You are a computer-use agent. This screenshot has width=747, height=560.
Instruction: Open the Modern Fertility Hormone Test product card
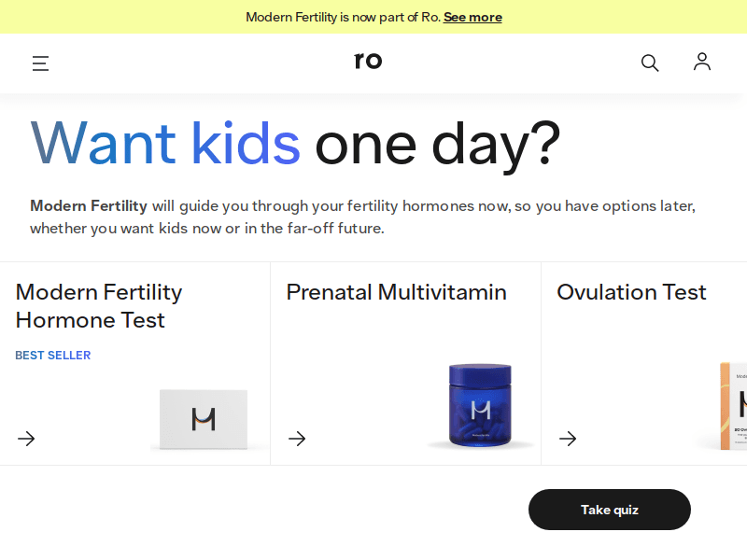(135, 364)
